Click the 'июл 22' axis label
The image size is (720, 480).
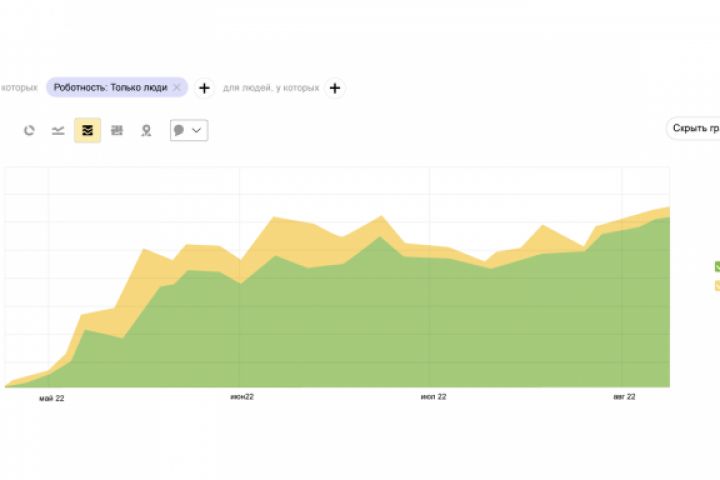click(434, 398)
